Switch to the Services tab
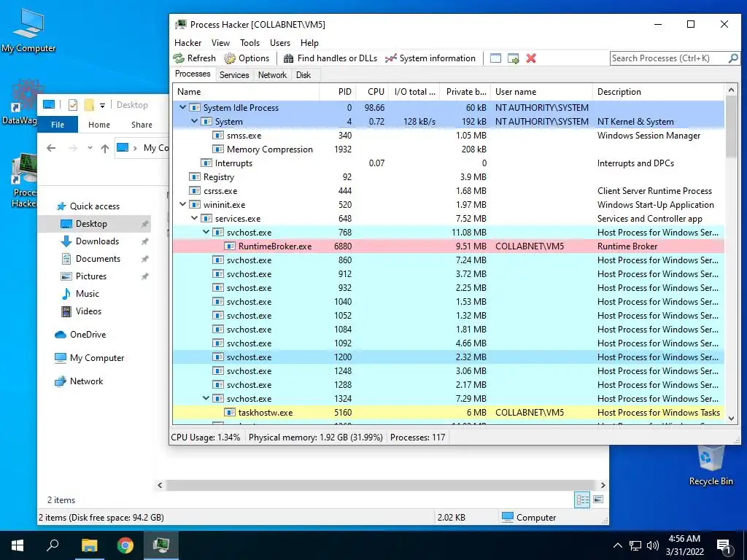This screenshot has height=560, width=747. click(234, 75)
